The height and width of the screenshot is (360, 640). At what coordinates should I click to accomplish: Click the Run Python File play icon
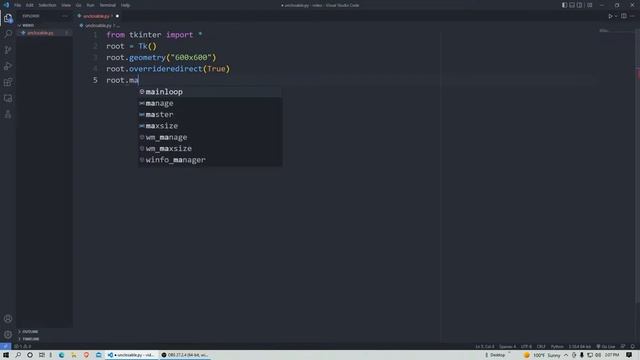coord(610,16)
